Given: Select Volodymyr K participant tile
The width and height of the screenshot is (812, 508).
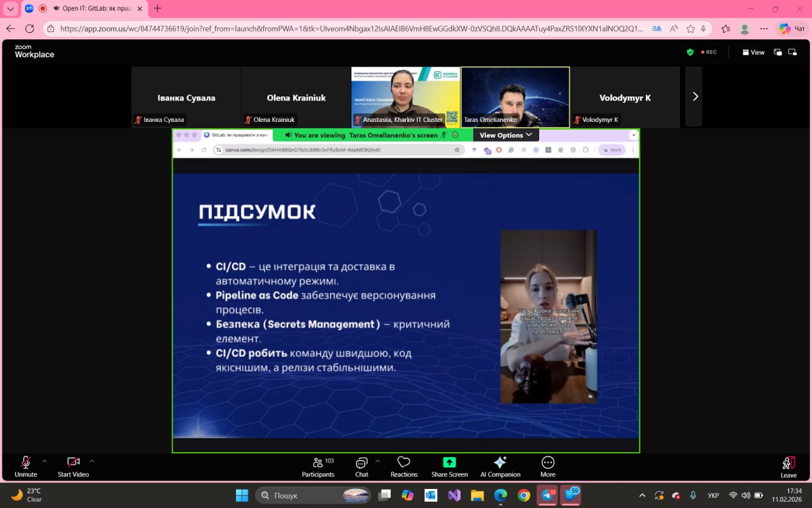Looking at the screenshot, I should tap(625, 97).
